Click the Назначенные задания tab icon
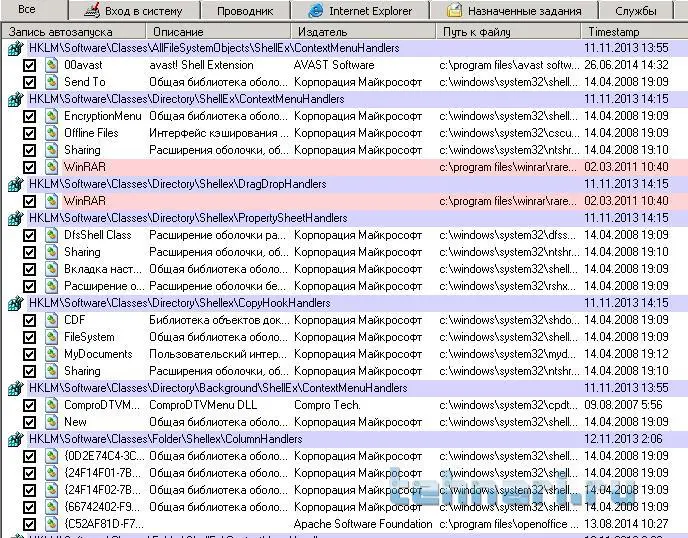Image resolution: width=688 pixels, height=538 pixels. 454,11
